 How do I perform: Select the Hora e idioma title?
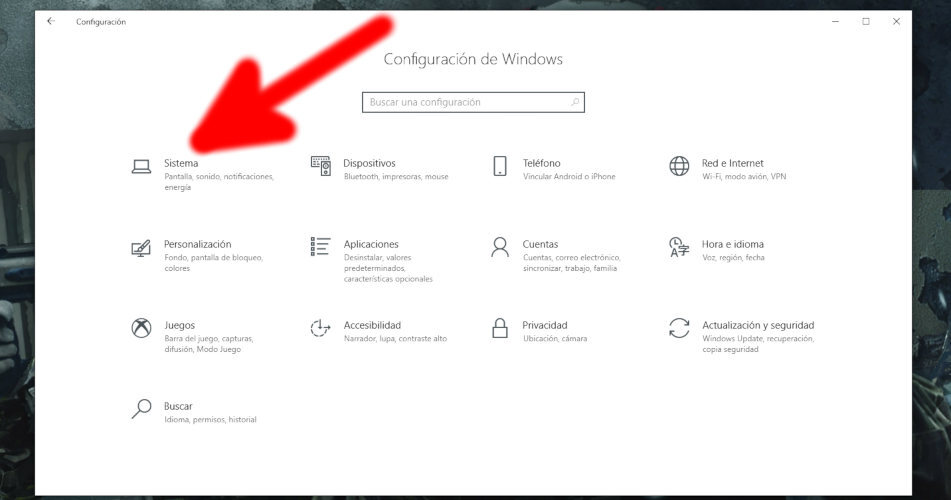pyautogui.click(x=733, y=244)
